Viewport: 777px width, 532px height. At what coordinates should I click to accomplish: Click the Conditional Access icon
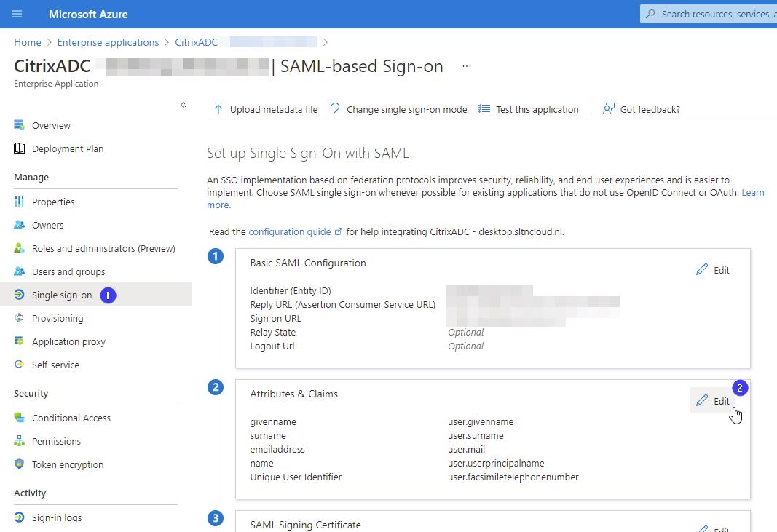(19, 417)
